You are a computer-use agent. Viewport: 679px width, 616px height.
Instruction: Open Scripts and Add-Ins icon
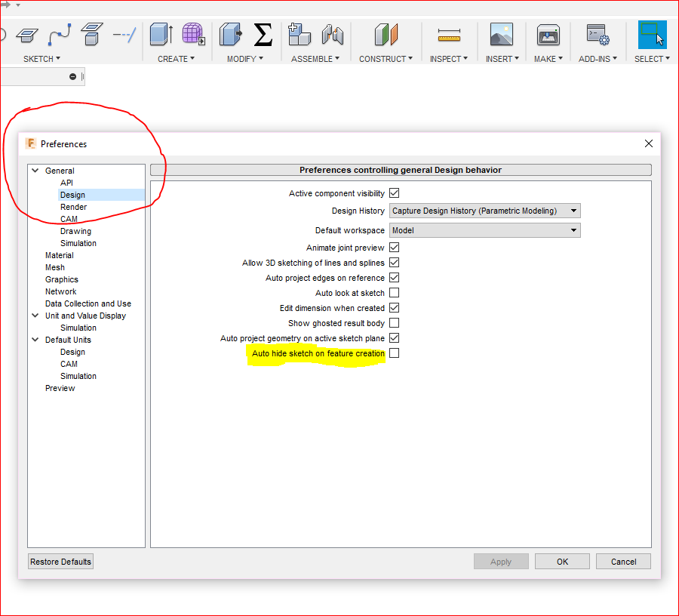(598, 35)
